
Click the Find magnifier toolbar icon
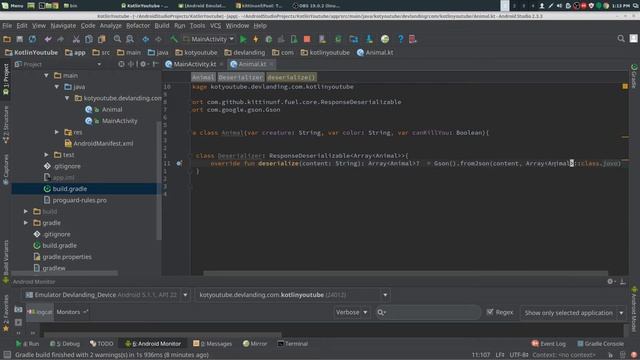click(117, 39)
